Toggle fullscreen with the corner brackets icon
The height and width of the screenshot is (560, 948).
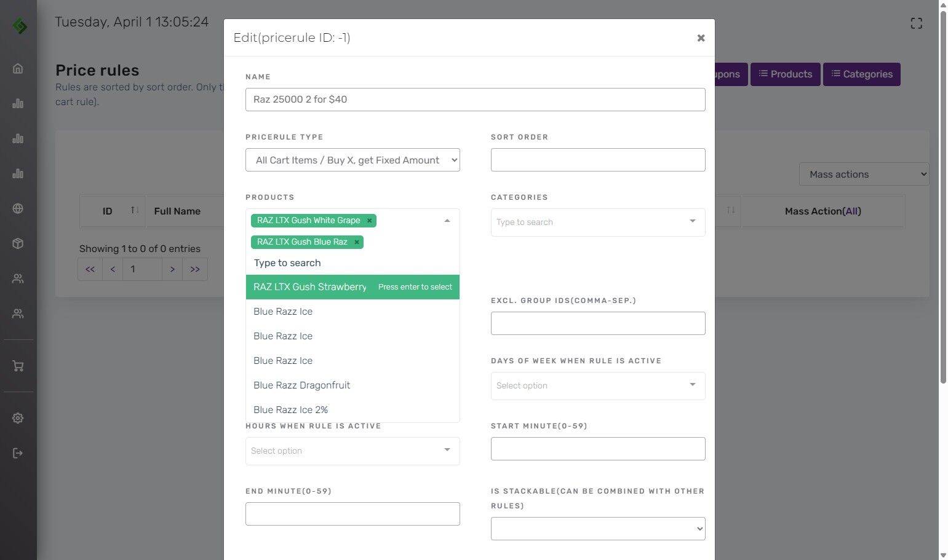916,23
